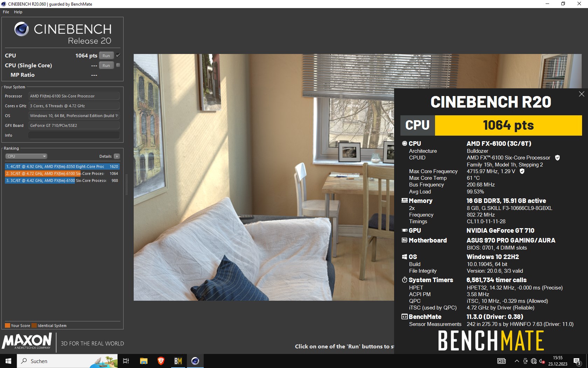Screen dimensions: 588x368
Task: Click the Details arrow button in Ranking
Action: point(117,156)
